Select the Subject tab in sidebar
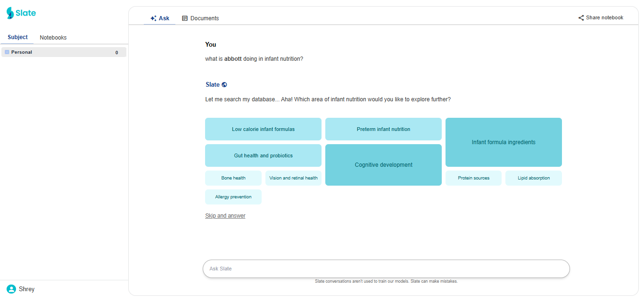This screenshot has height=302, width=644. 17,37
